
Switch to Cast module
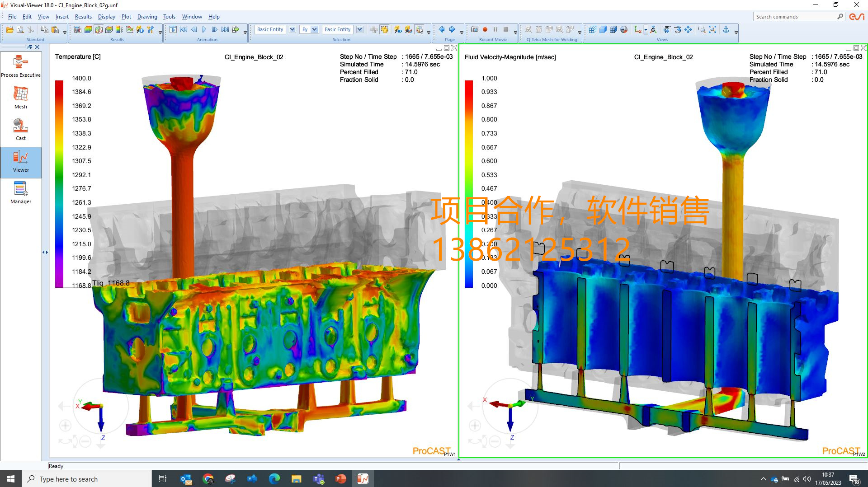[21, 129]
